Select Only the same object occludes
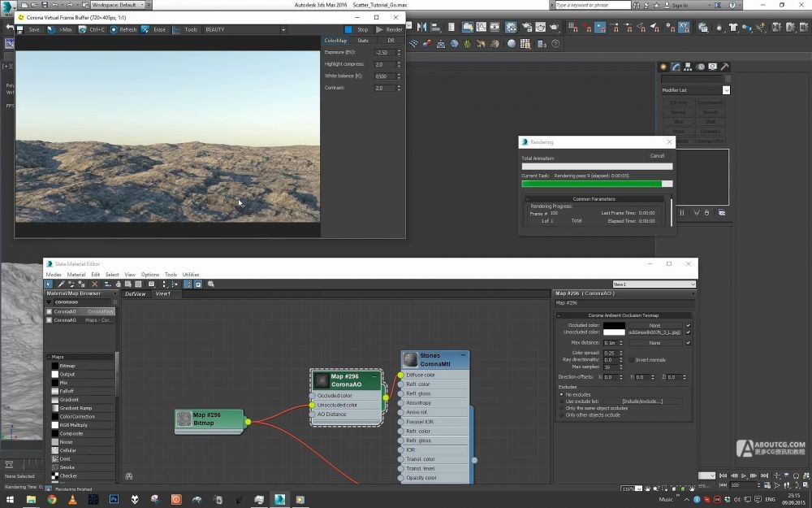The width and height of the screenshot is (812, 508). [x=562, y=408]
